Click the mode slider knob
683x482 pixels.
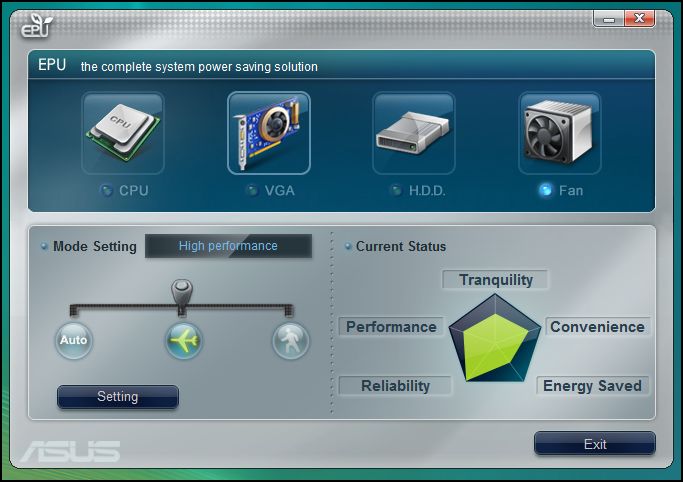tap(182, 291)
